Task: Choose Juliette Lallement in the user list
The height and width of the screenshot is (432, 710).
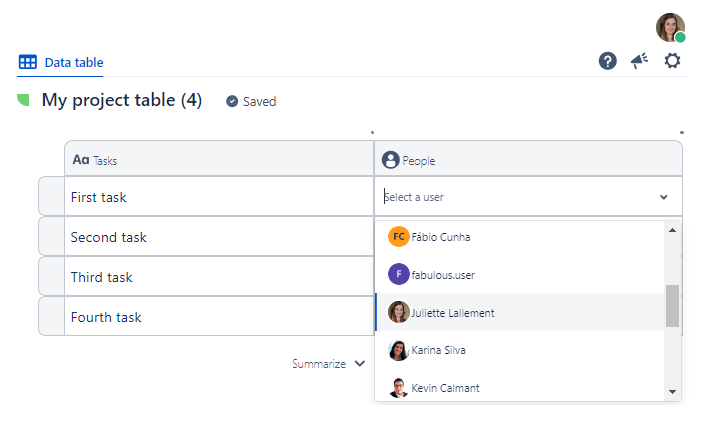Action: point(452,312)
